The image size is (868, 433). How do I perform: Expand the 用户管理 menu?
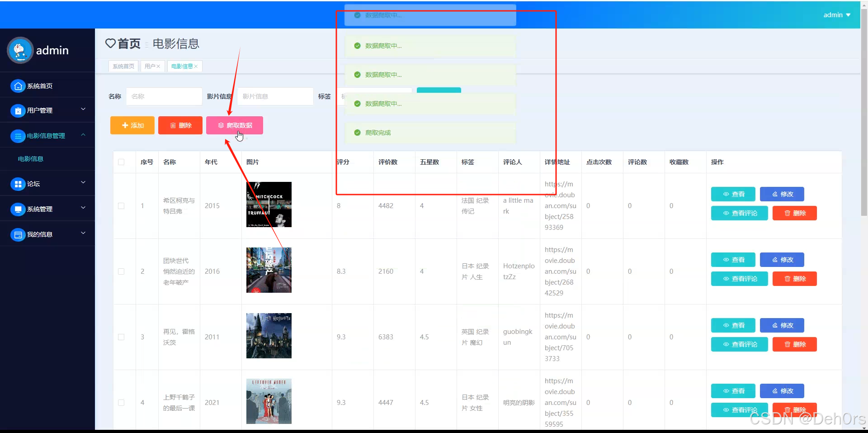coord(47,110)
